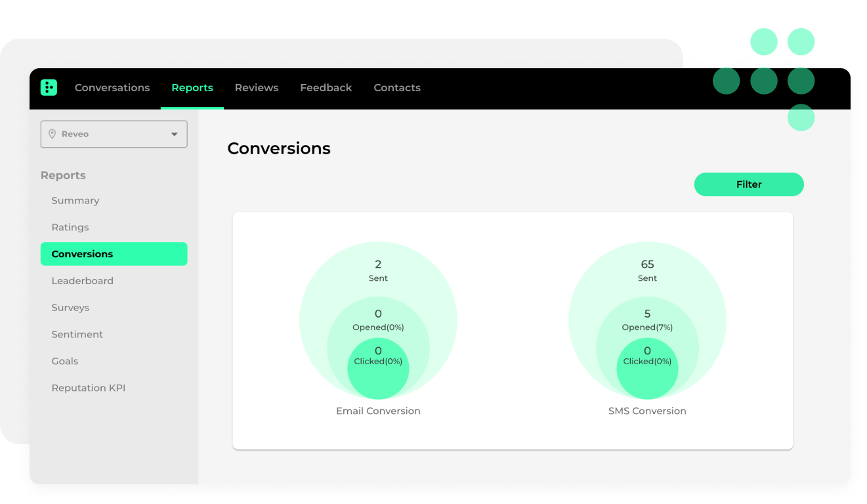Open the Surveys report
The width and height of the screenshot is (867, 504).
tap(70, 308)
